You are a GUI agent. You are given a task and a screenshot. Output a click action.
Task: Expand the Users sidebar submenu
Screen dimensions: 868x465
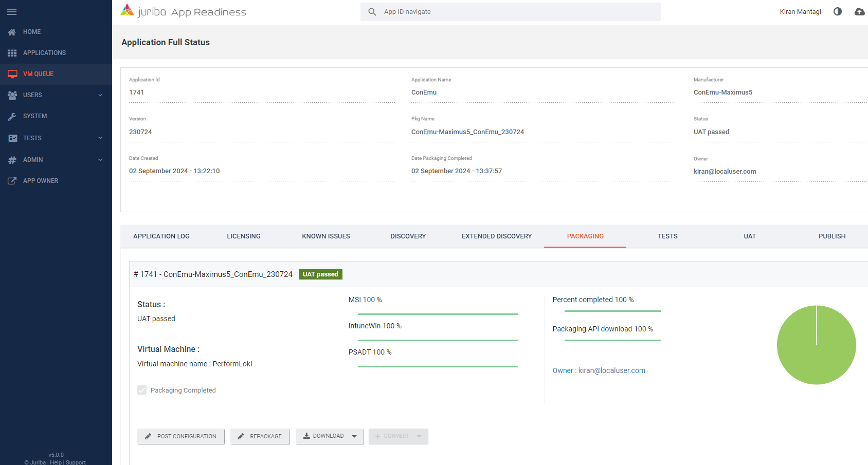[100, 95]
